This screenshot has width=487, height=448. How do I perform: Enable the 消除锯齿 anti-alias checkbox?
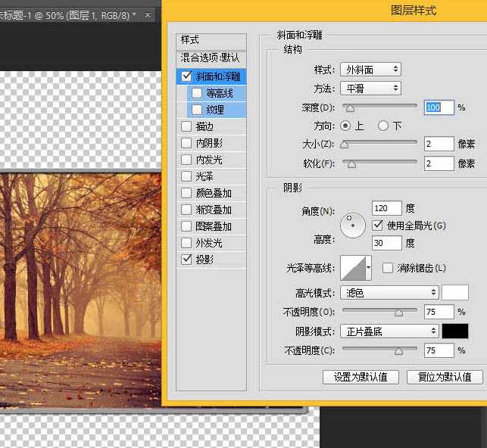pos(387,268)
